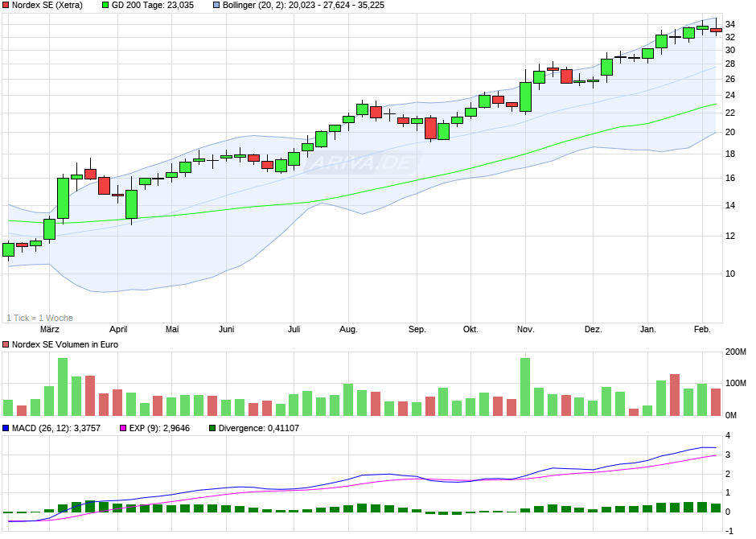Click the 'Nordex SE (Xetra)' legend text
The width and height of the screenshot is (756, 539).
[x=47, y=6]
